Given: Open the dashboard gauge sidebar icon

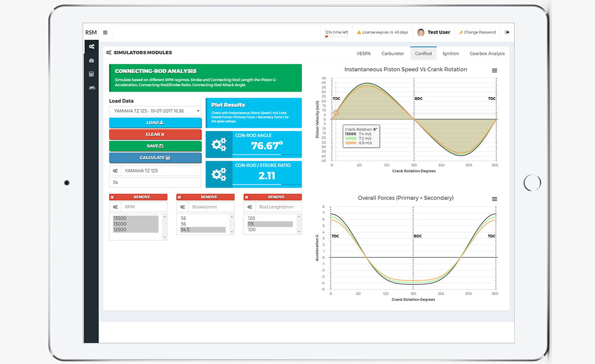Looking at the screenshot, I should [x=91, y=60].
